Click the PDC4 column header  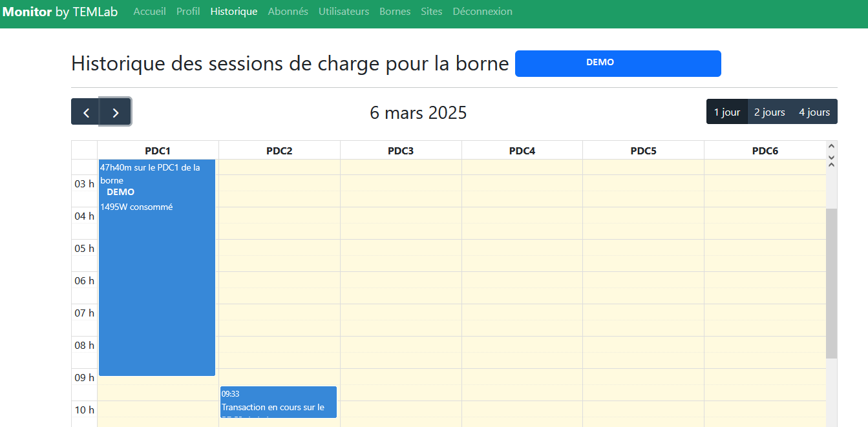[522, 150]
